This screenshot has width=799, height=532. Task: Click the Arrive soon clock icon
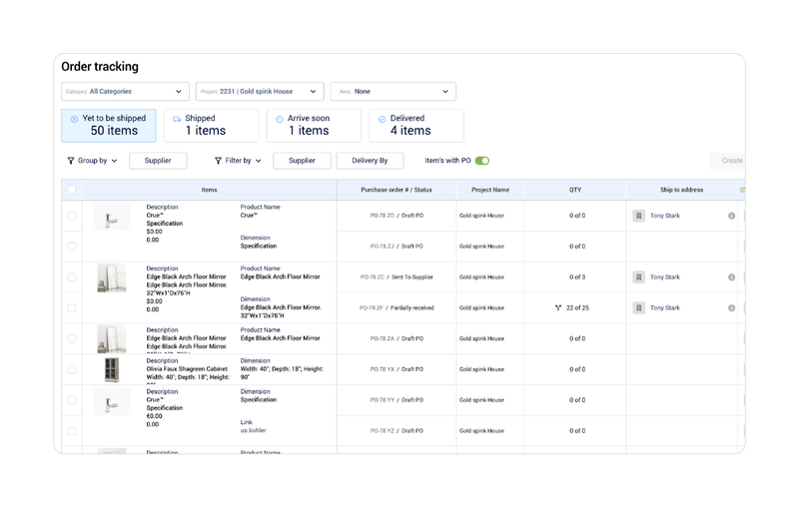280,119
